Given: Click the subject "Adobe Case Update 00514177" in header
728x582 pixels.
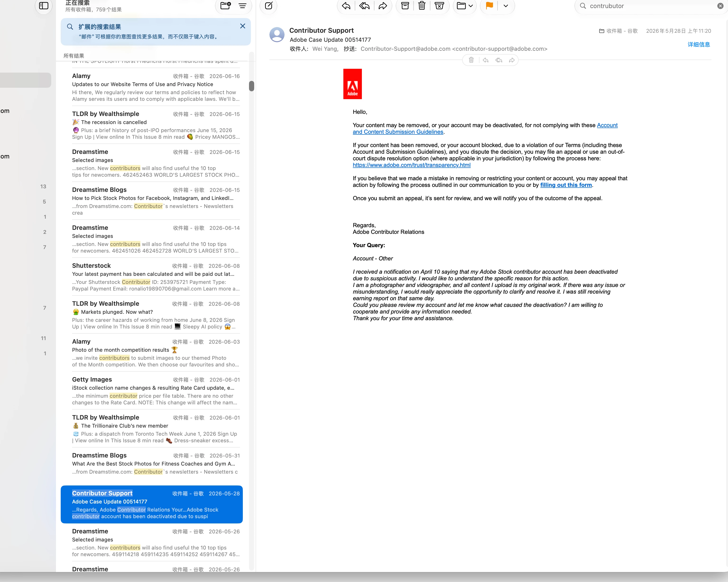Looking at the screenshot, I should 330,40.
